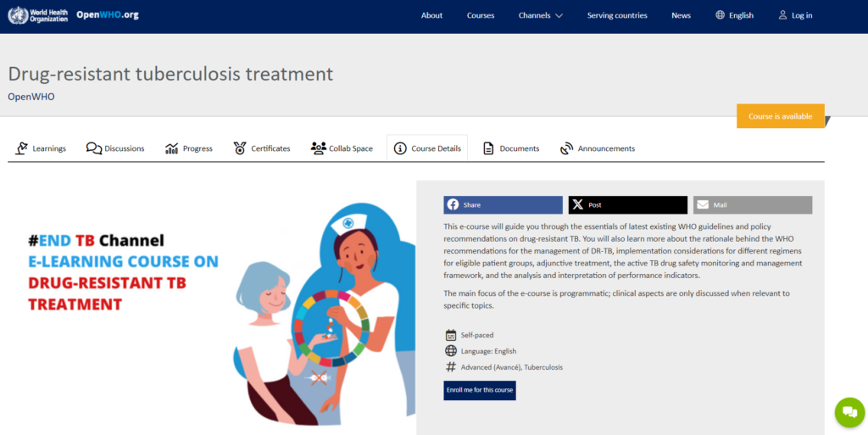Click the World Health Organization logo

pos(37,15)
